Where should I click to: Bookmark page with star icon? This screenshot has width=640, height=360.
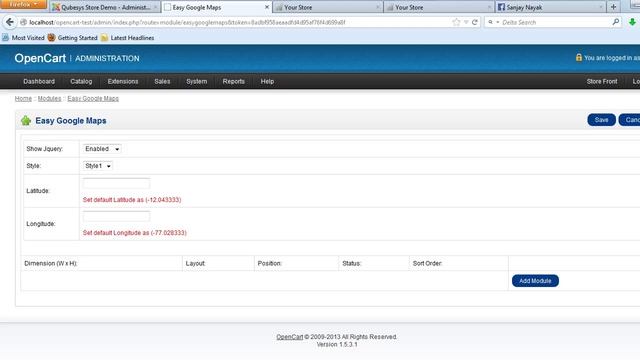pyautogui.click(x=456, y=22)
